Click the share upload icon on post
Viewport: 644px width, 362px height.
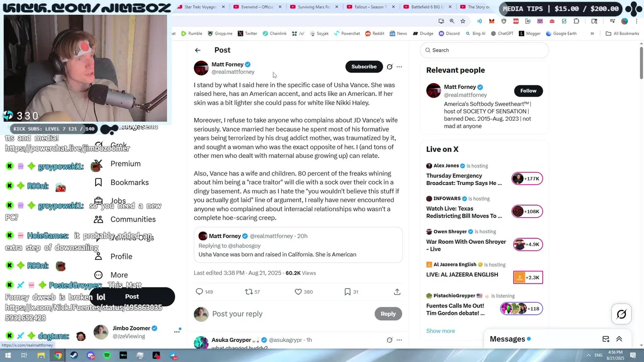tap(397, 292)
